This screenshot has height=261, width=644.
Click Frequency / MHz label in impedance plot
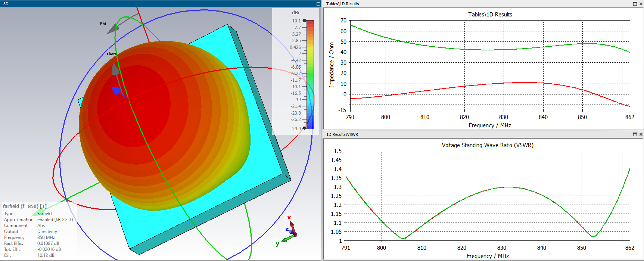pyautogui.click(x=490, y=125)
